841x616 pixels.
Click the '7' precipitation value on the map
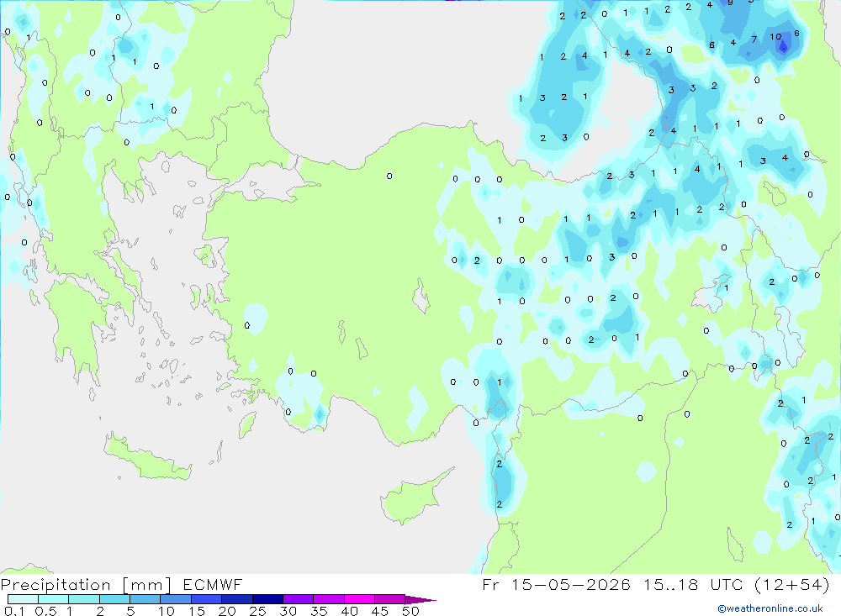tap(754, 39)
